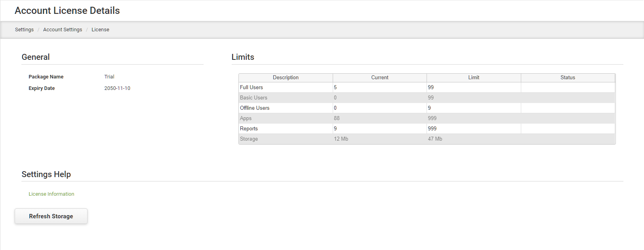
Task: Click the Apps current count of 88
Action: click(x=337, y=118)
